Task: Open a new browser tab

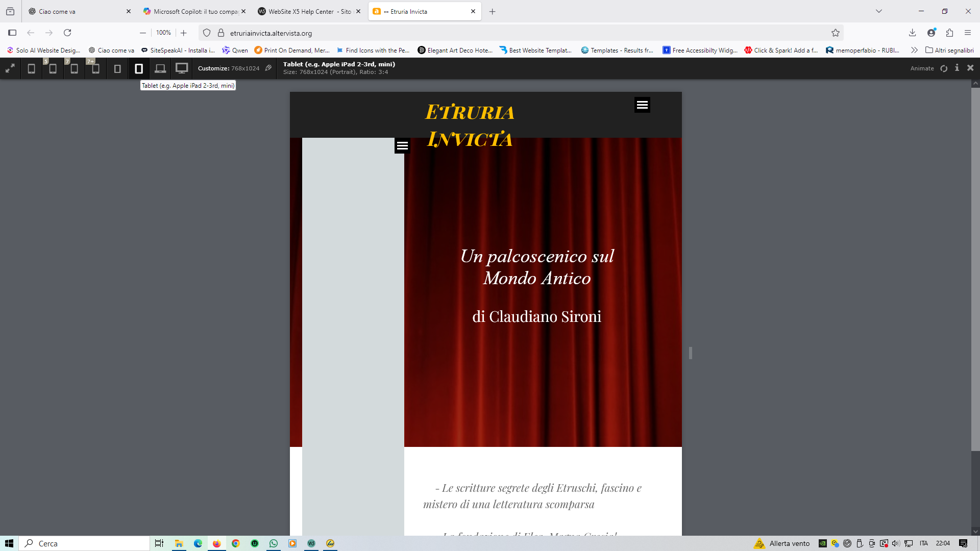Action: coord(492,11)
